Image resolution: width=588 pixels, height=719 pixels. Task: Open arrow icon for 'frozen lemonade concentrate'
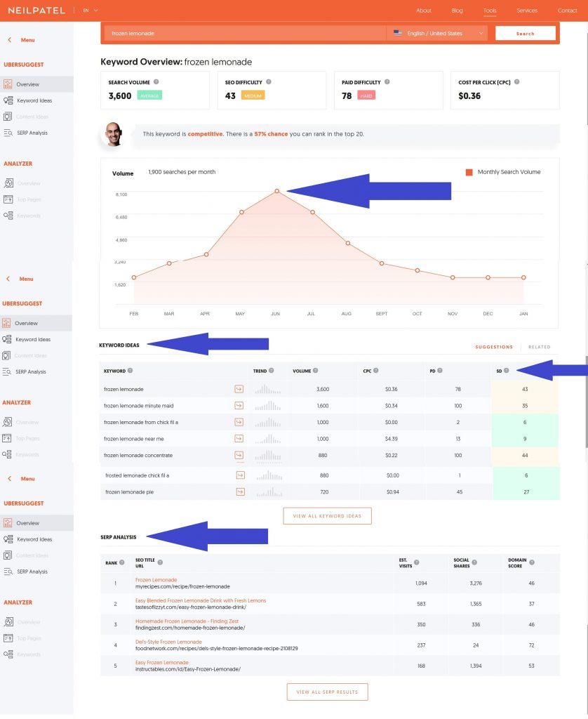point(239,455)
